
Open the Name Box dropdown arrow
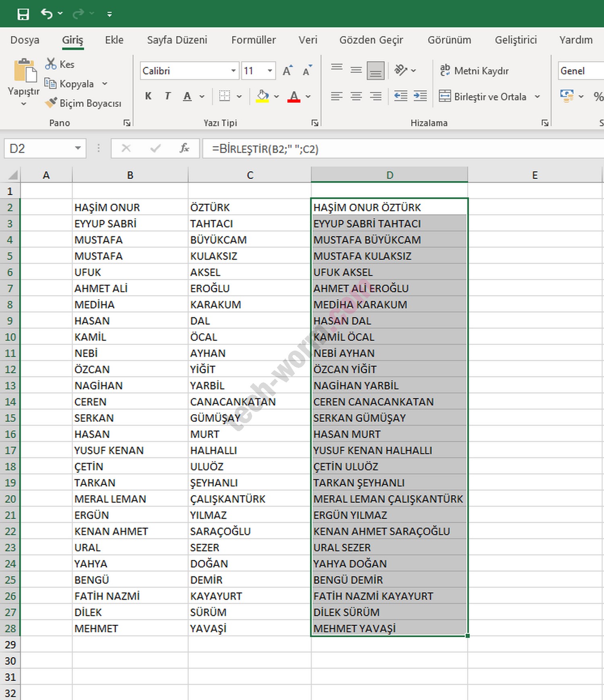point(78,149)
